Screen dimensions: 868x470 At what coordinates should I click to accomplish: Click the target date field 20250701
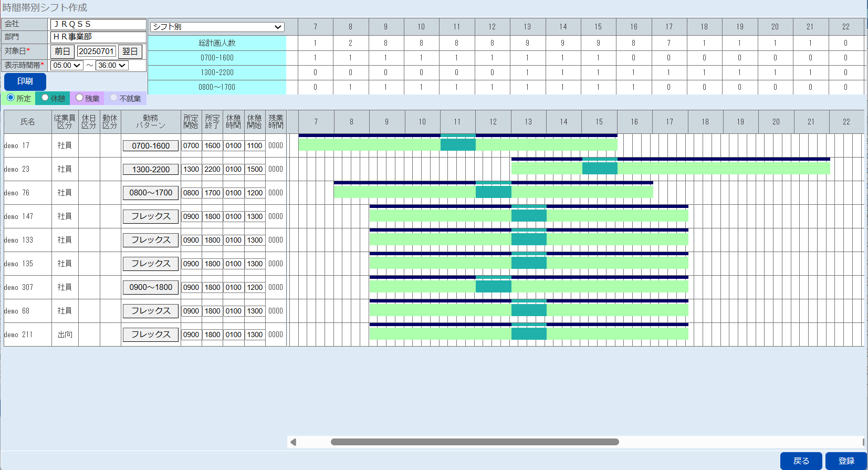click(97, 51)
